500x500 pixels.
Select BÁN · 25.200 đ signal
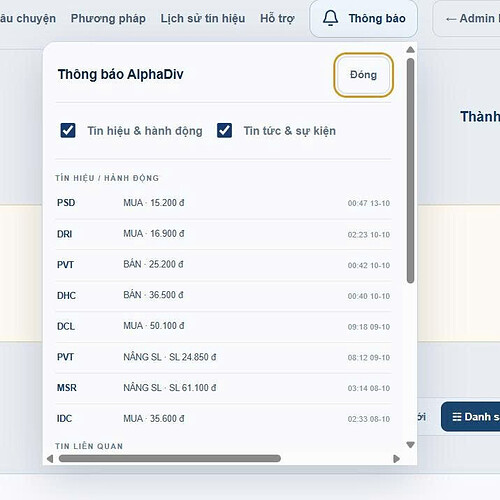[x=153, y=264]
